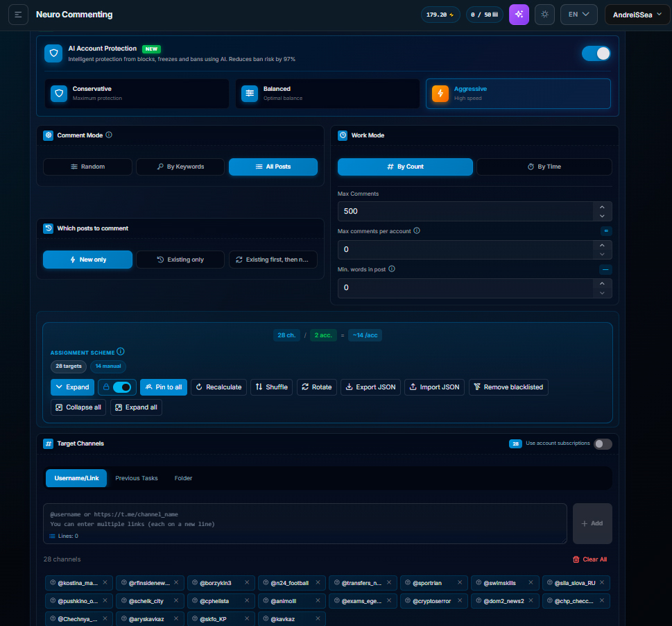Click the 0 / 50 accounts counter
Screen dimensions: 672x626
[x=484, y=15]
